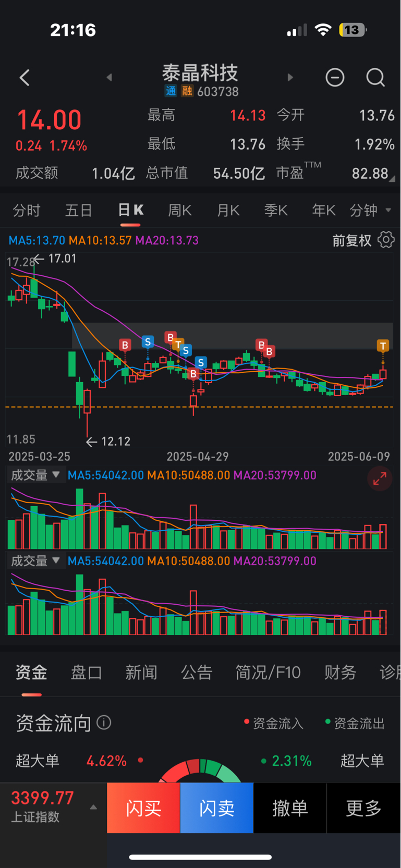
Task: Tap 换手 value 1.92%
Action: 374,144
